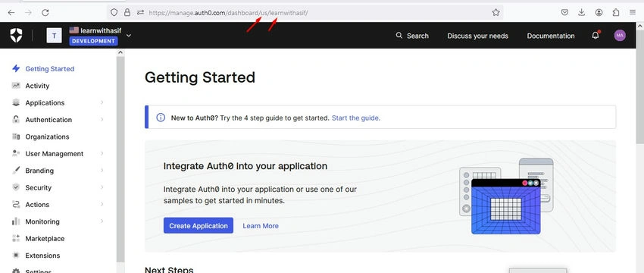
Task: Click the Marketplace grid icon
Action: point(16,238)
